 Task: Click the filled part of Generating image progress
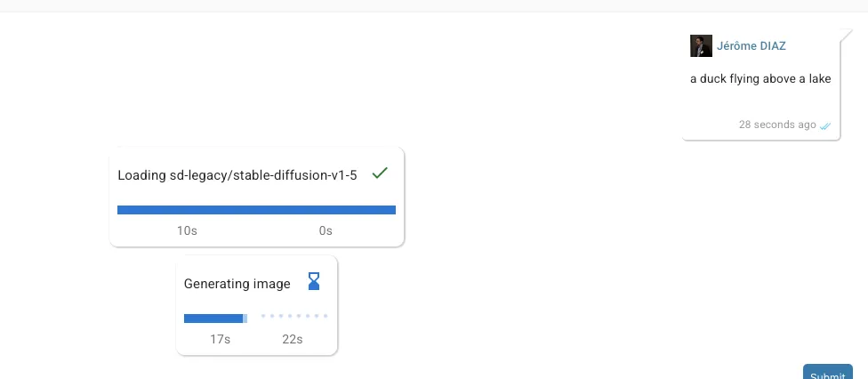point(213,318)
